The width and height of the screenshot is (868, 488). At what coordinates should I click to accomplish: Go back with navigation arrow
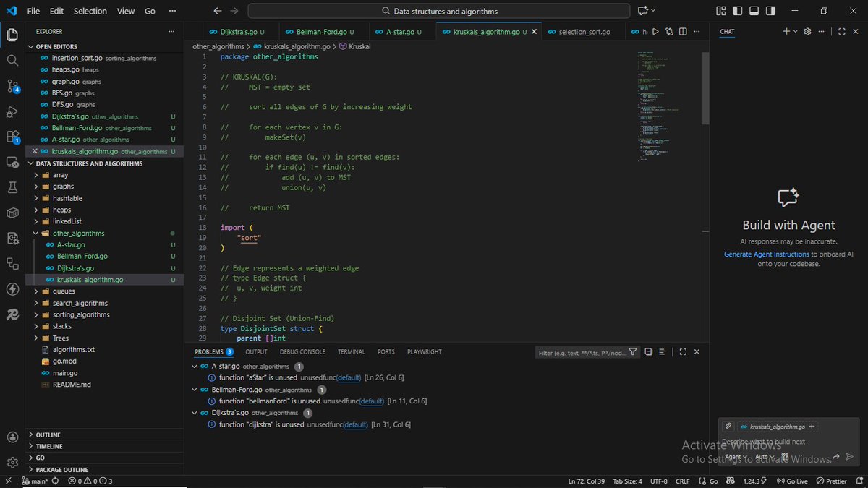click(x=218, y=11)
